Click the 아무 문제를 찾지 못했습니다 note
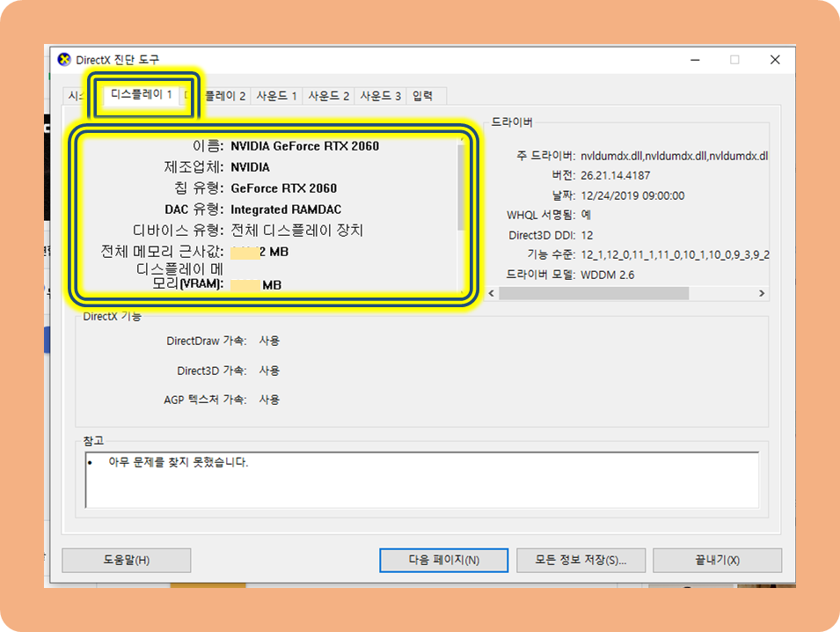 (179, 462)
